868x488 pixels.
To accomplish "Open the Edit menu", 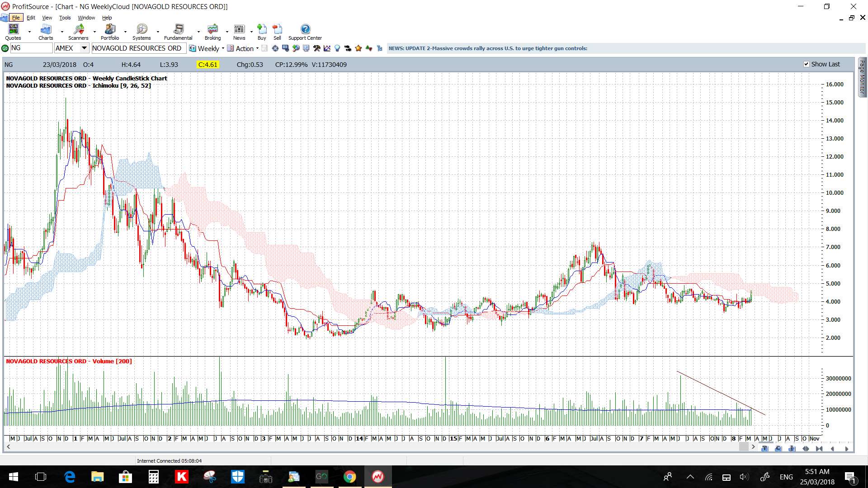I will click(x=31, y=18).
